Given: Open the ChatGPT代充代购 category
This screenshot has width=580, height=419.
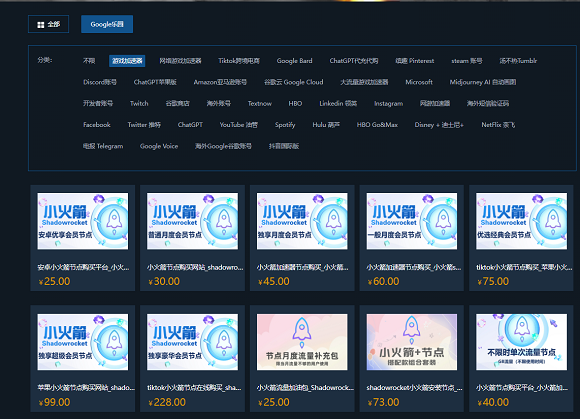Looking at the screenshot, I should point(354,61).
